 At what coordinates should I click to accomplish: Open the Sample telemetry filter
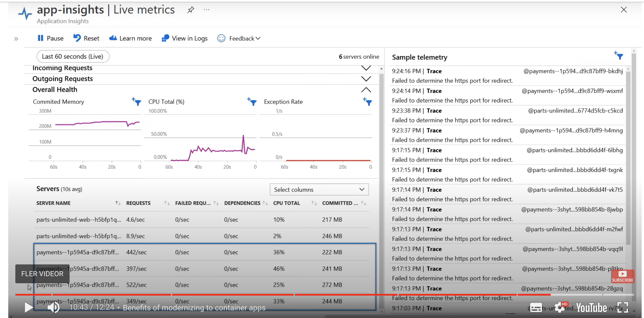click(619, 56)
